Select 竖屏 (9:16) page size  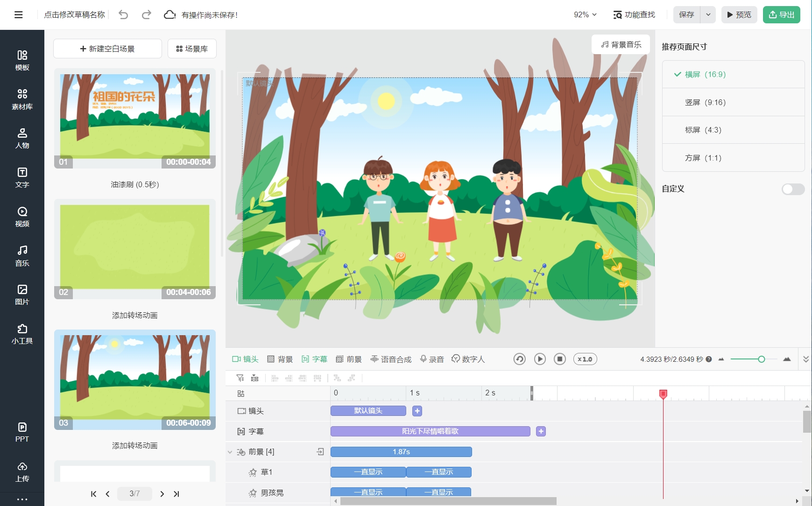[733, 102]
